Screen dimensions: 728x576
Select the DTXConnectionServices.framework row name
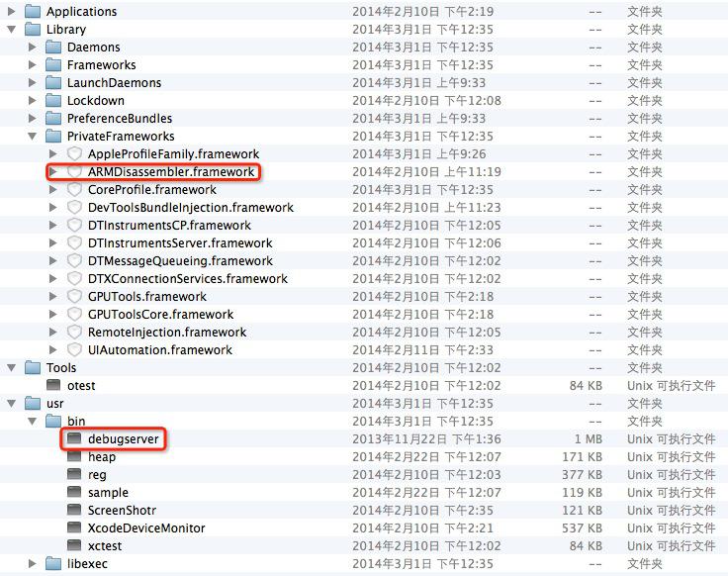click(188, 279)
